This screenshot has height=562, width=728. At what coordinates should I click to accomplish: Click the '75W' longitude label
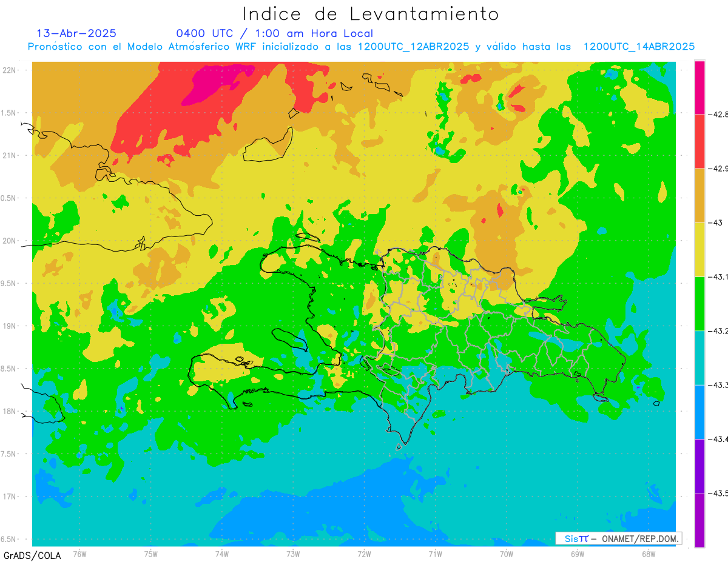tap(151, 554)
